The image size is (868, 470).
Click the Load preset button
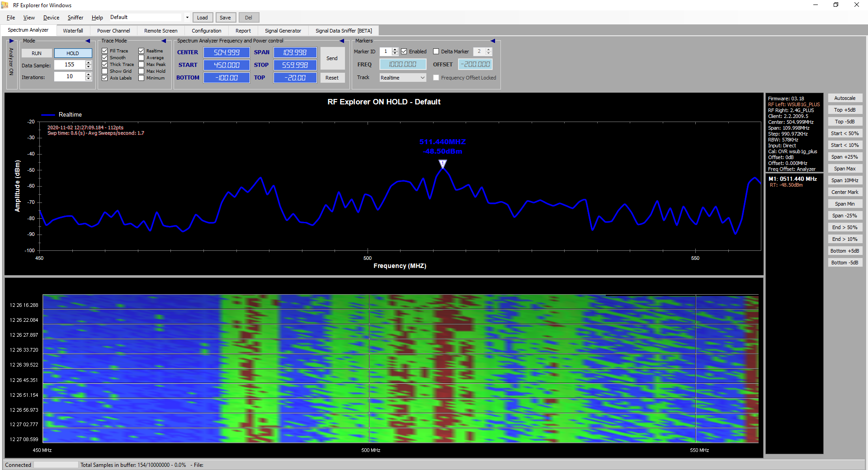point(203,18)
